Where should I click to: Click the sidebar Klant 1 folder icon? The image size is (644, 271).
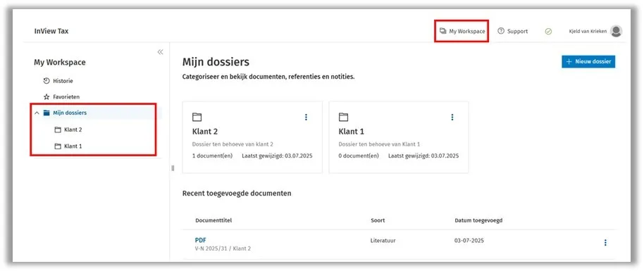click(x=58, y=146)
